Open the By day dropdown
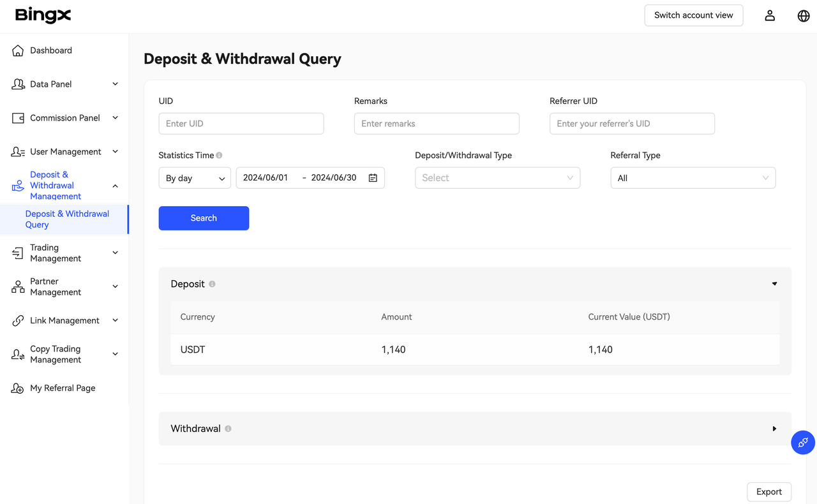Viewport: 817px width, 504px height. coord(195,178)
